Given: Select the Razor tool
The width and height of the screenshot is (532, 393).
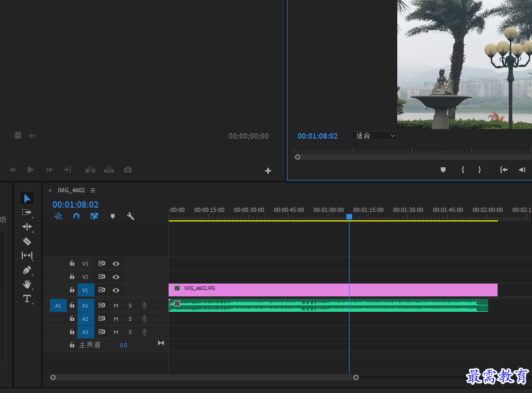Looking at the screenshot, I should click(27, 241).
